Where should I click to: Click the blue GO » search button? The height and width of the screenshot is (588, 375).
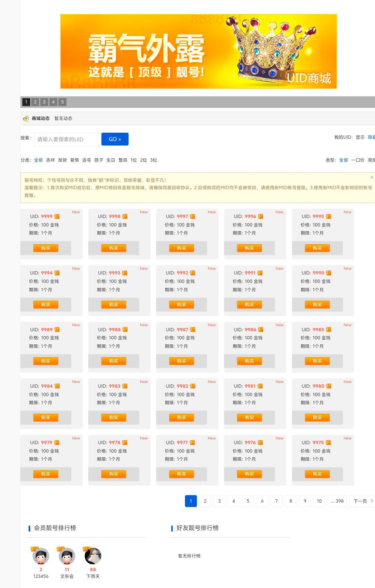pos(115,139)
